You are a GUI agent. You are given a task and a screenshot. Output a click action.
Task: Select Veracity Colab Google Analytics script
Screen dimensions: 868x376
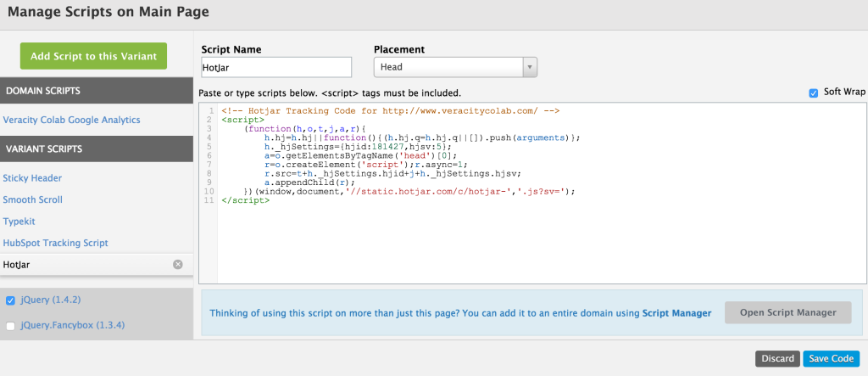(71, 120)
